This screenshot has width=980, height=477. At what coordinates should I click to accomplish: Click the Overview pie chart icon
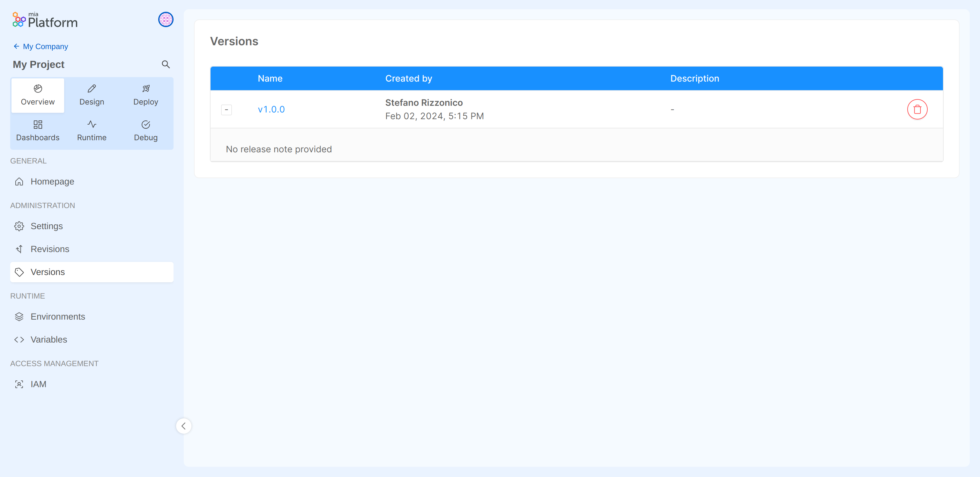[37, 88]
